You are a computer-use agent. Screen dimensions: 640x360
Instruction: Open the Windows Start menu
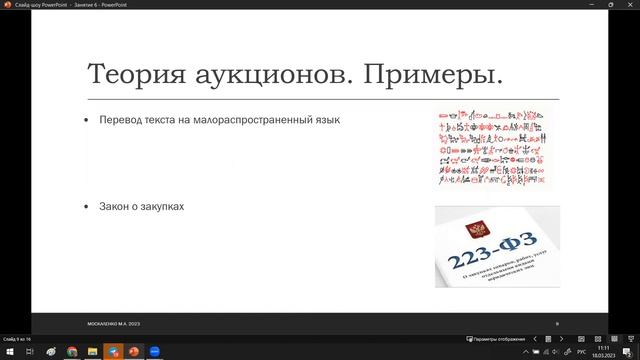pos(10,351)
